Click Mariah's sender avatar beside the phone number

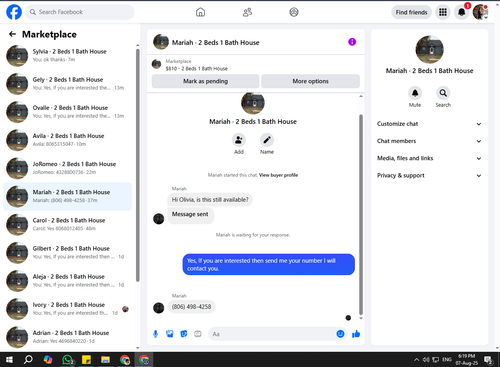point(158,308)
